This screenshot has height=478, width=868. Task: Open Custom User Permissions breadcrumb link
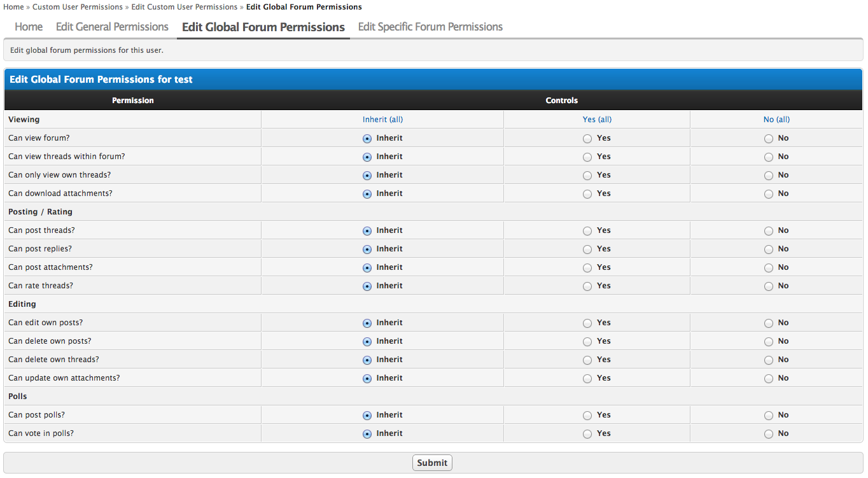point(78,7)
